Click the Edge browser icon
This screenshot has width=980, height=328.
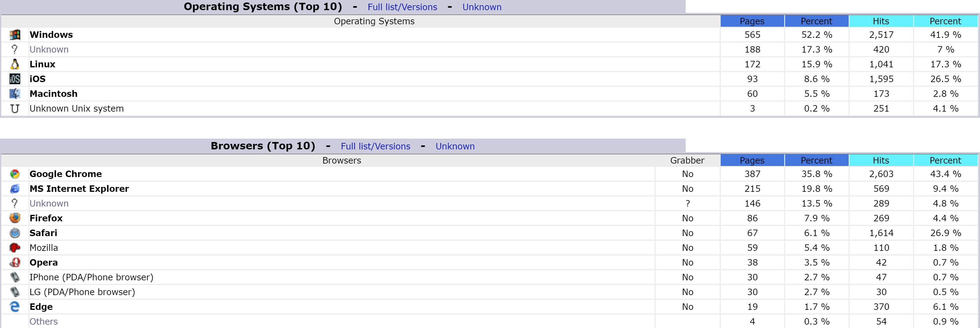pos(15,307)
